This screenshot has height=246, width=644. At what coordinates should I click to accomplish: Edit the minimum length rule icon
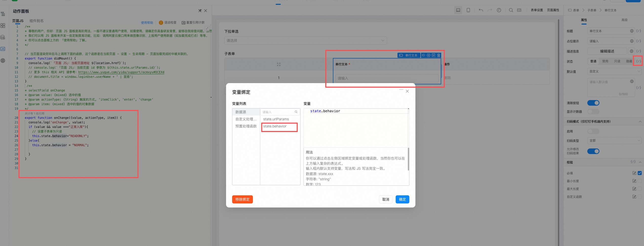(634, 181)
